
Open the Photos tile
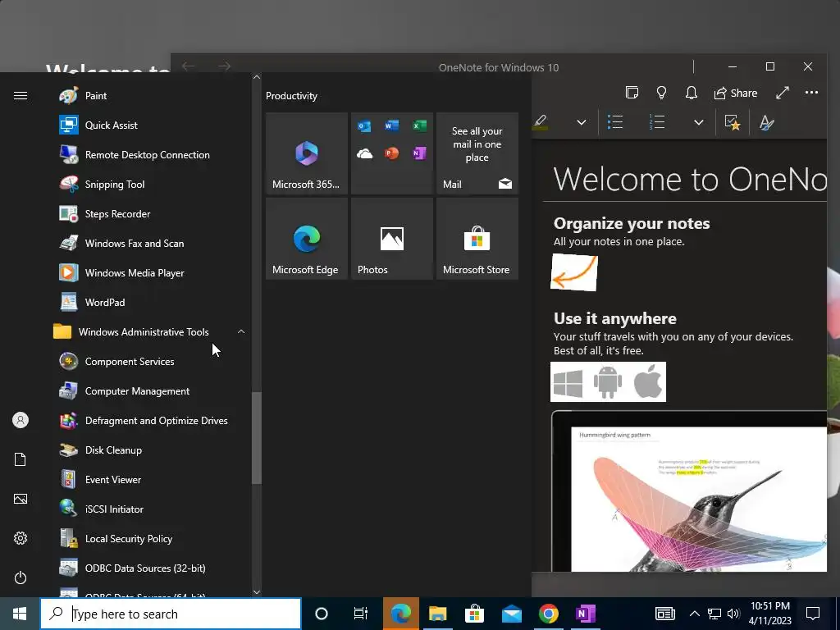392,239
